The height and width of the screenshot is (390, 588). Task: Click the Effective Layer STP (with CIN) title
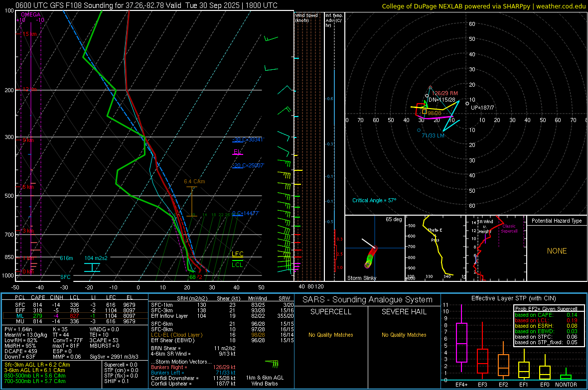tap(513, 298)
